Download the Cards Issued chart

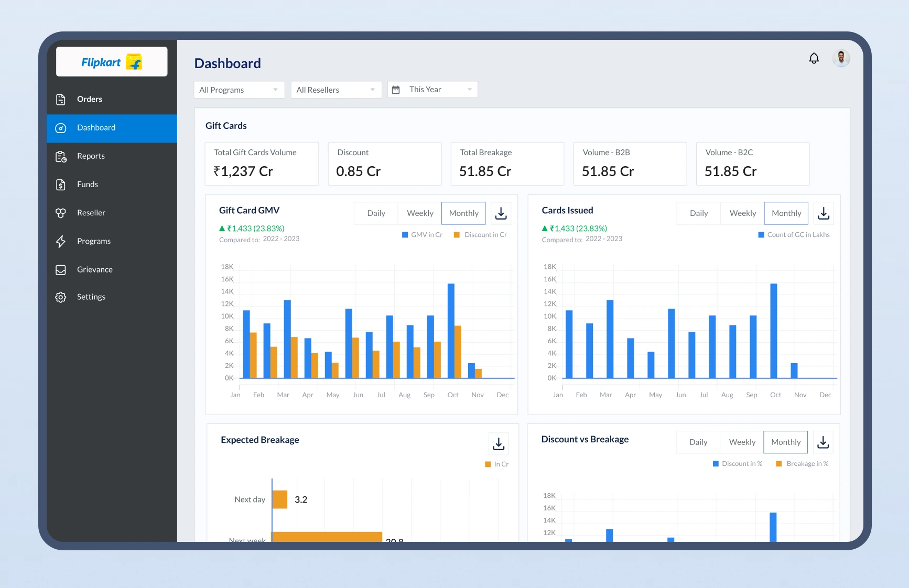824,213
